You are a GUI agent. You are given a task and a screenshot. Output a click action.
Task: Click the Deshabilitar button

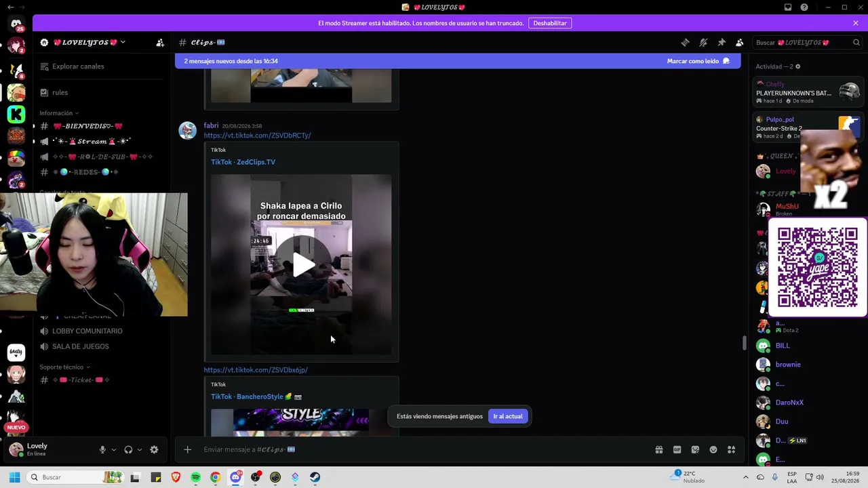550,23
